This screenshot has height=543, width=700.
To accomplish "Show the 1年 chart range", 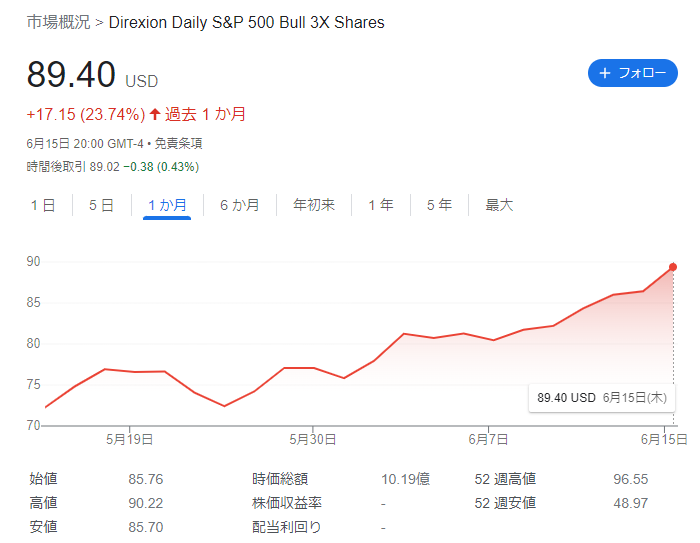I will (x=381, y=205).
